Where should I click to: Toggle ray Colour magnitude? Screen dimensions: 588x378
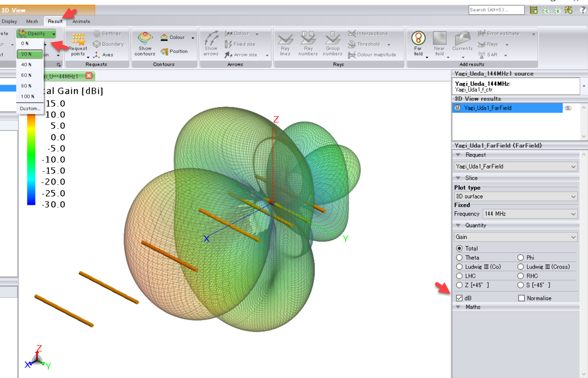[x=372, y=55]
